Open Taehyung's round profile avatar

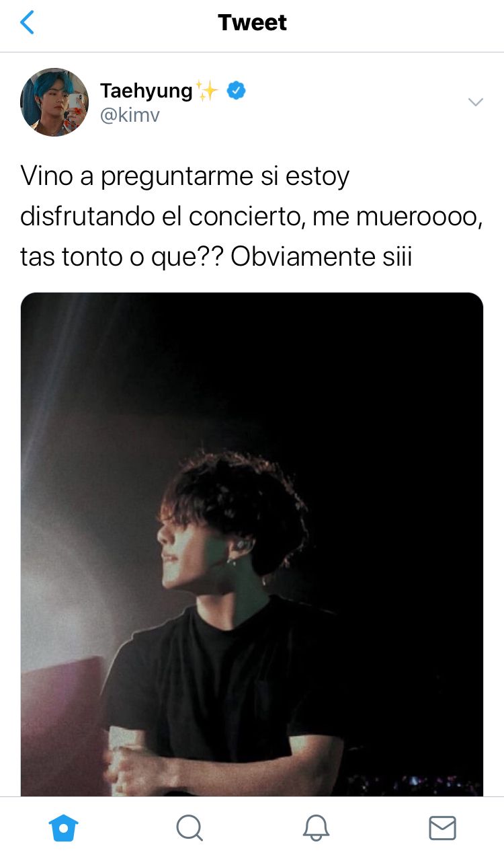pyautogui.click(x=54, y=102)
